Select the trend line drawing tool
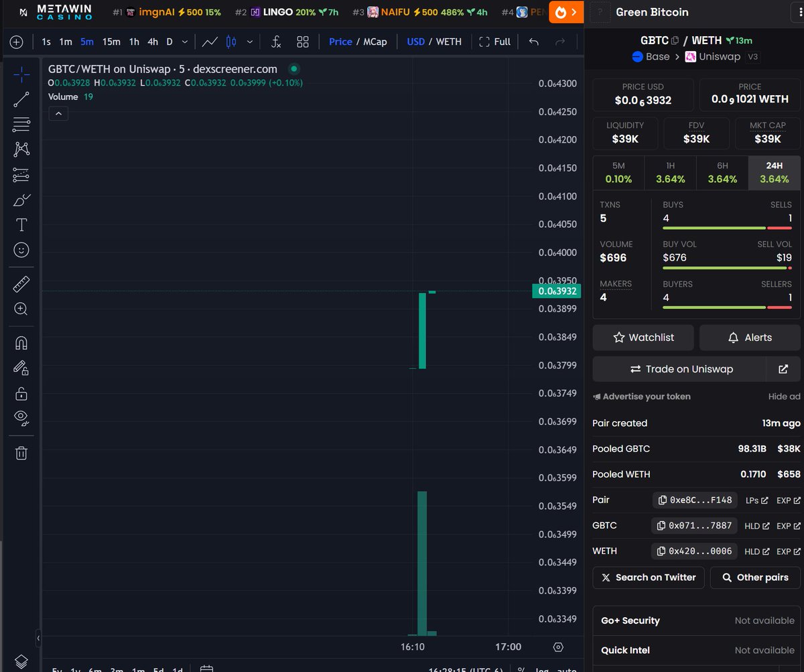Viewport: 804px width, 672px height. tap(21, 100)
